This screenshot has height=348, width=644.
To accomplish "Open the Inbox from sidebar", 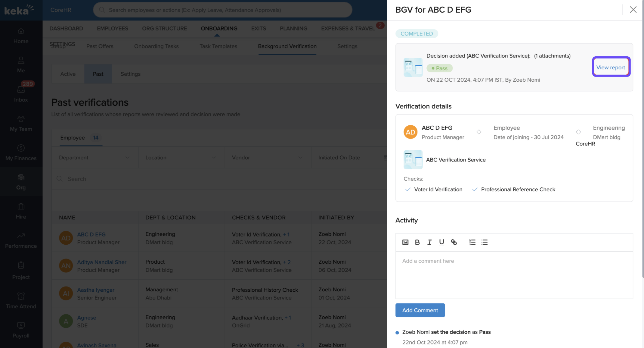I will click(x=21, y=93).
